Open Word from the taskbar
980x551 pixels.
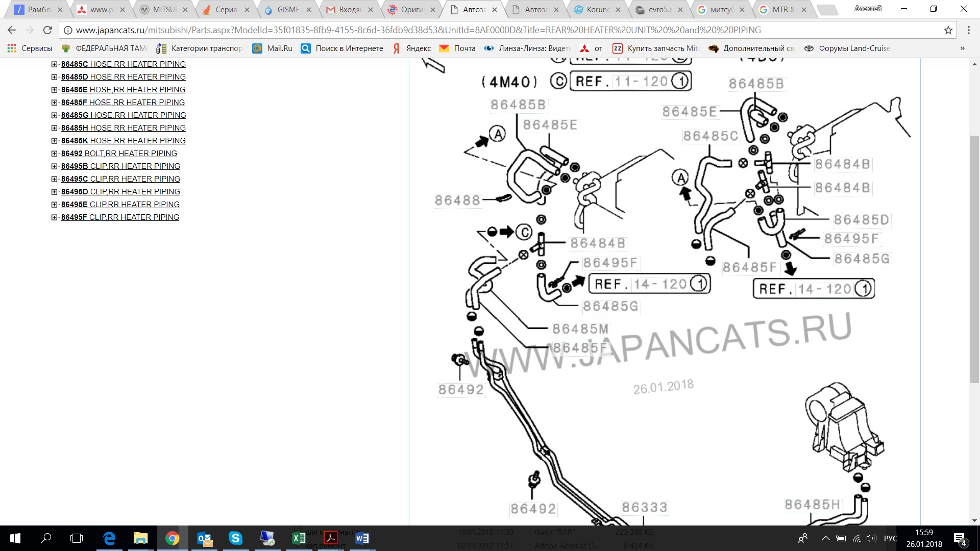pyautogui.click(x=362, y=538)
